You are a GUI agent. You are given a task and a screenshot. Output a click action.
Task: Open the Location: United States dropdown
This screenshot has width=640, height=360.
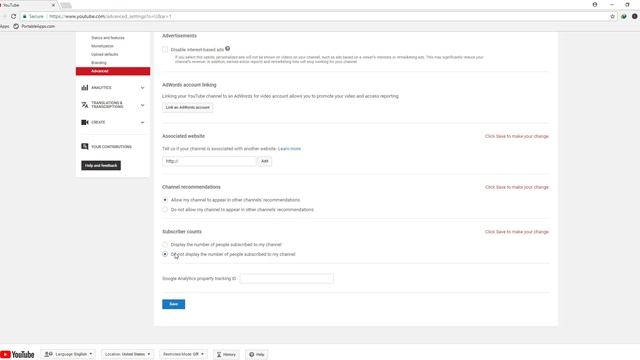pos(127,354)
